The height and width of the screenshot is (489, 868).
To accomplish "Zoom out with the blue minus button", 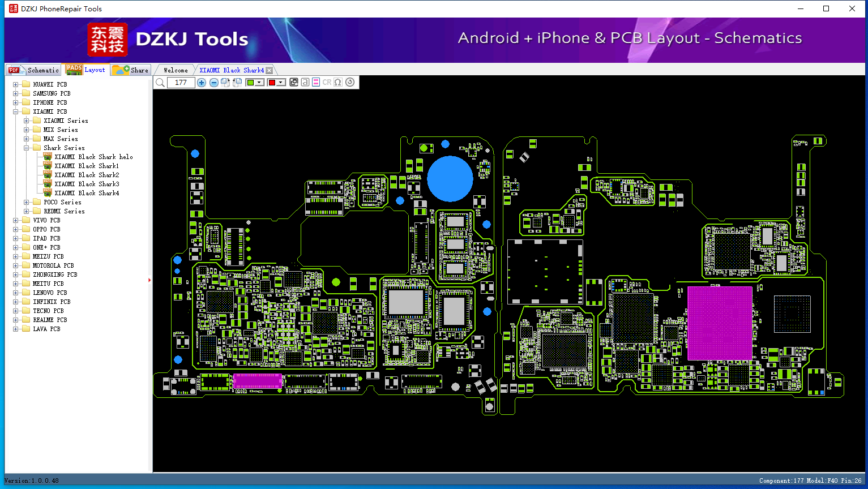I will pos(214,83).
